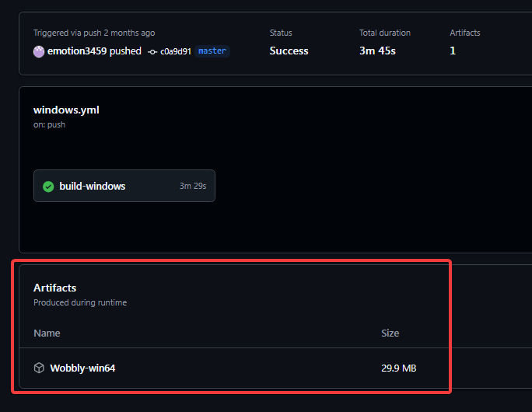Click the Name column header
This screenshot has width=532, height=412.
click(x=47, y=333)
